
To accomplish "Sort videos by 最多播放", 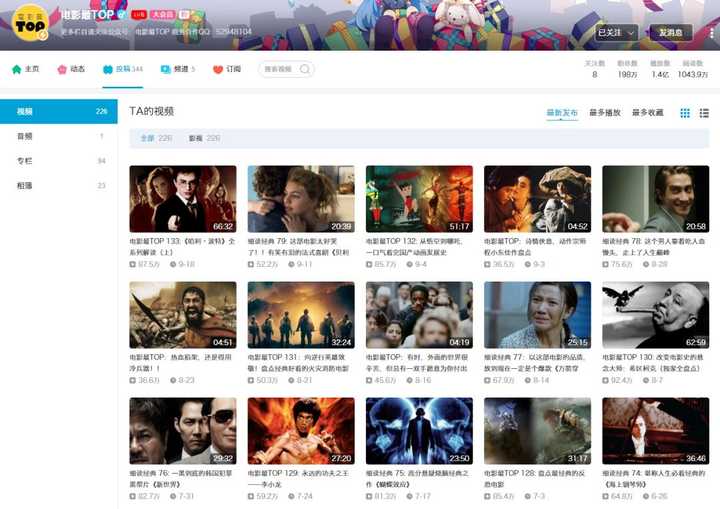I will point(605,113).
